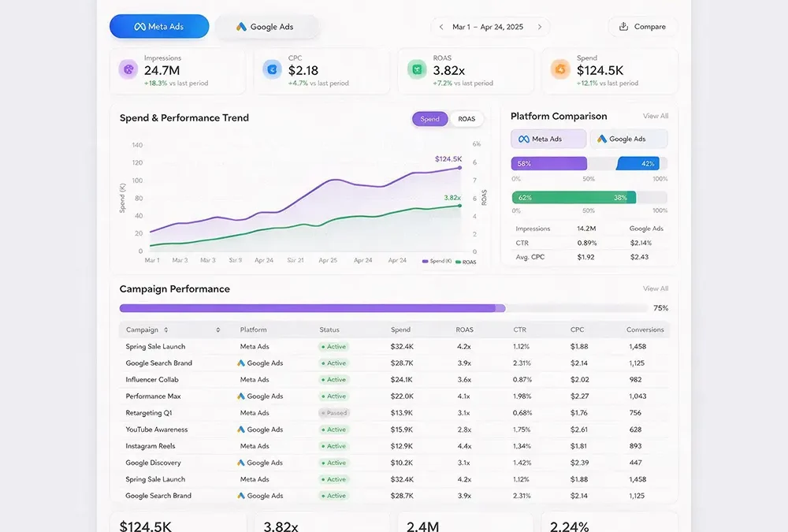The width and height of the screenshot is (788, 532).
Task: Click the Meta logo in Platform Comparison tab
Action: pos(524,140)
